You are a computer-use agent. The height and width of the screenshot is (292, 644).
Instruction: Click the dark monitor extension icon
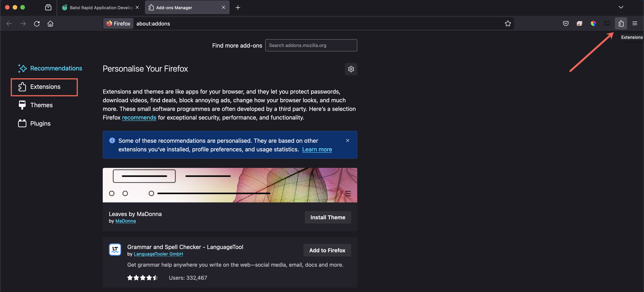[607, 24]
